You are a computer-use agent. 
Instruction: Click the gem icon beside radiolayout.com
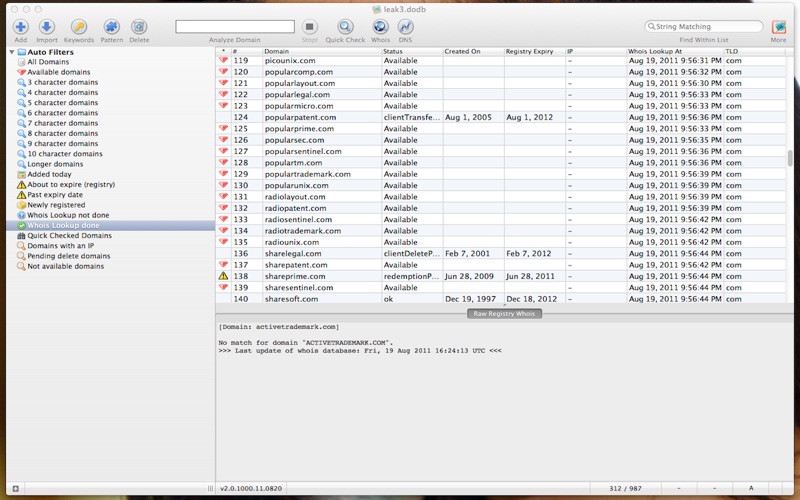point(223,196)
